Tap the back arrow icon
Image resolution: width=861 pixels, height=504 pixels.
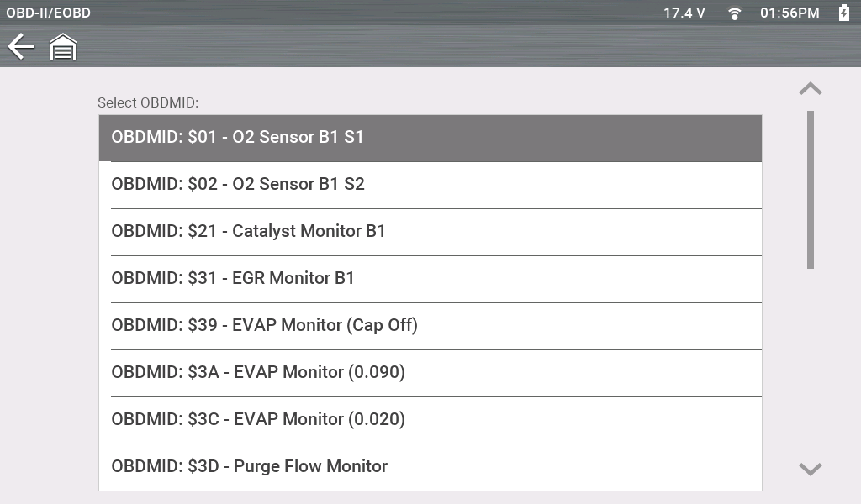tap(21, 47)
